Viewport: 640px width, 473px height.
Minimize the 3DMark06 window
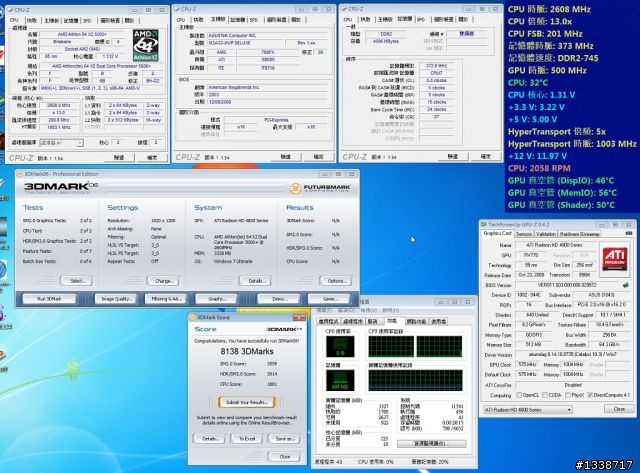pyautogui.click(x=325, y=174)
